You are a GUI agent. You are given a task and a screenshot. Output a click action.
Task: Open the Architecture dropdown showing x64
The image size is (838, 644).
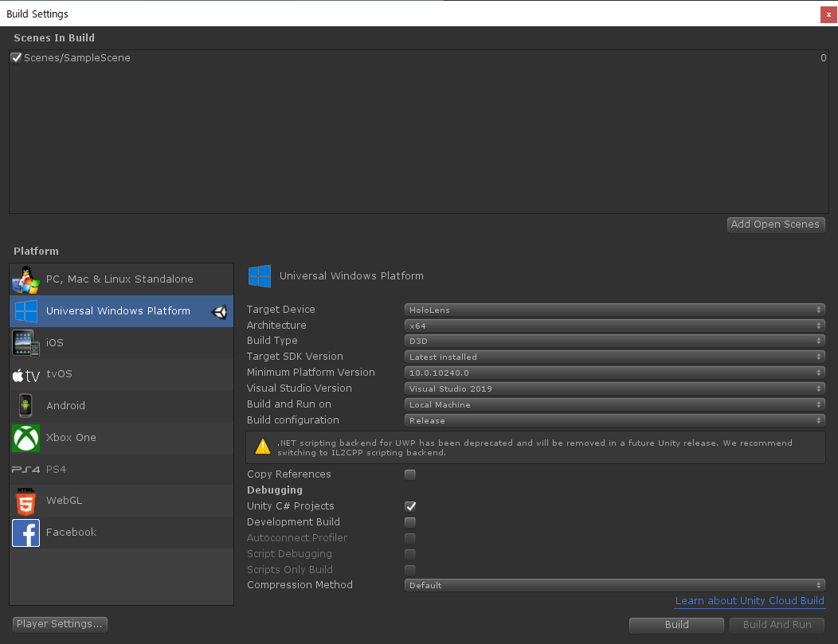point(615,326)
